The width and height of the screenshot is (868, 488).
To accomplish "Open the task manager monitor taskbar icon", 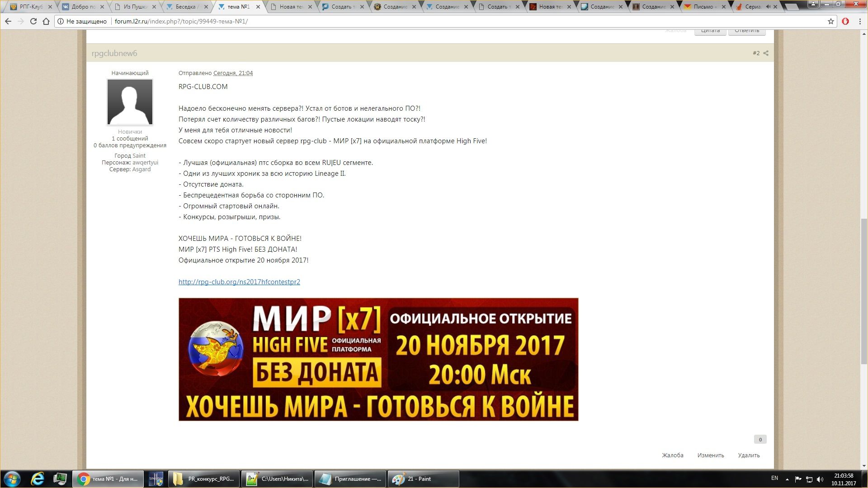I will coord(60,479).
